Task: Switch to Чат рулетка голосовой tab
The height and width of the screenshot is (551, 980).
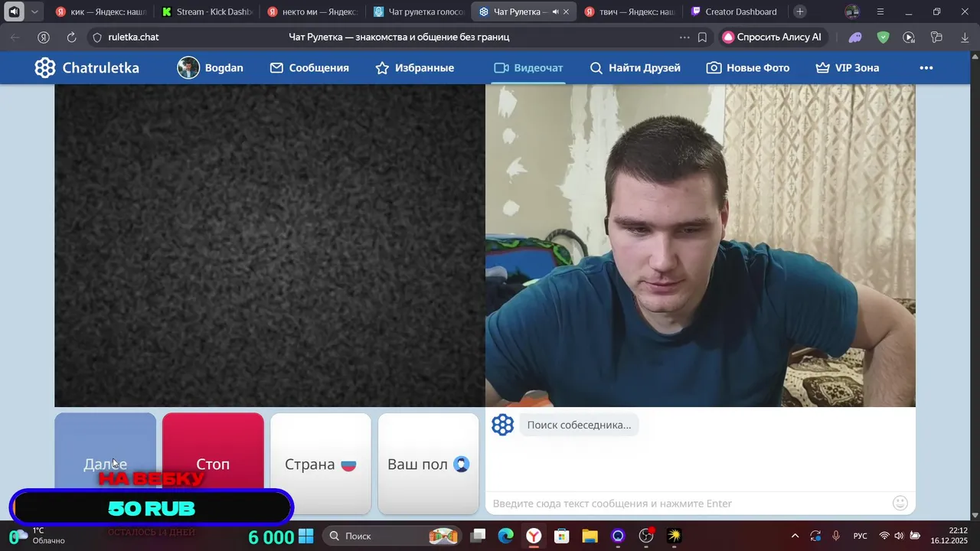Action: click(x=418, y=11)
